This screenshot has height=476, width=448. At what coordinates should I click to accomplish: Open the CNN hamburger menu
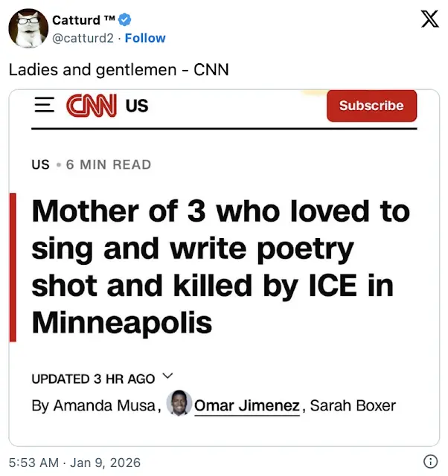coord(45,106)
